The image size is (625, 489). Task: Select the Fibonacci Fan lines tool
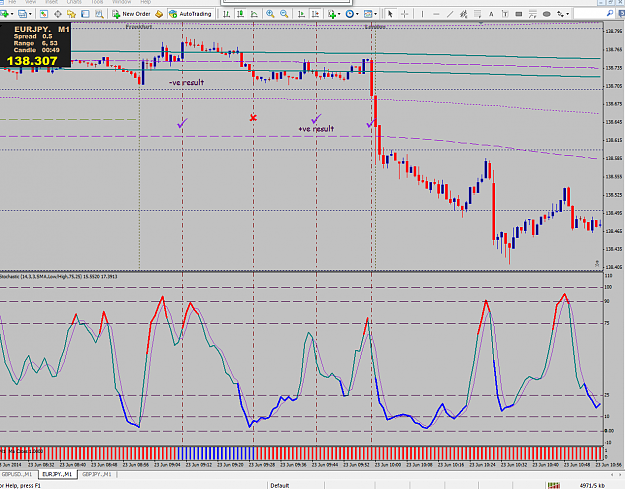533,14
